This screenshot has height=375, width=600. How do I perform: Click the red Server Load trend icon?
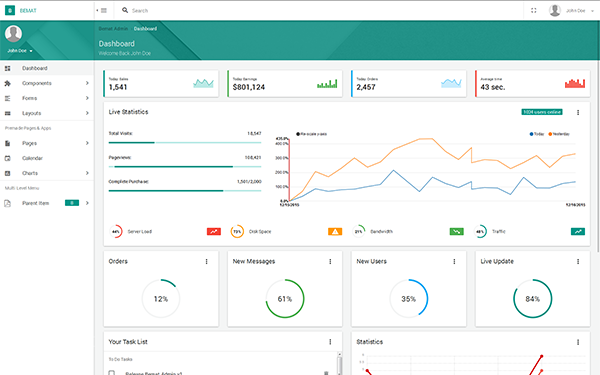[x=214, y=232]
